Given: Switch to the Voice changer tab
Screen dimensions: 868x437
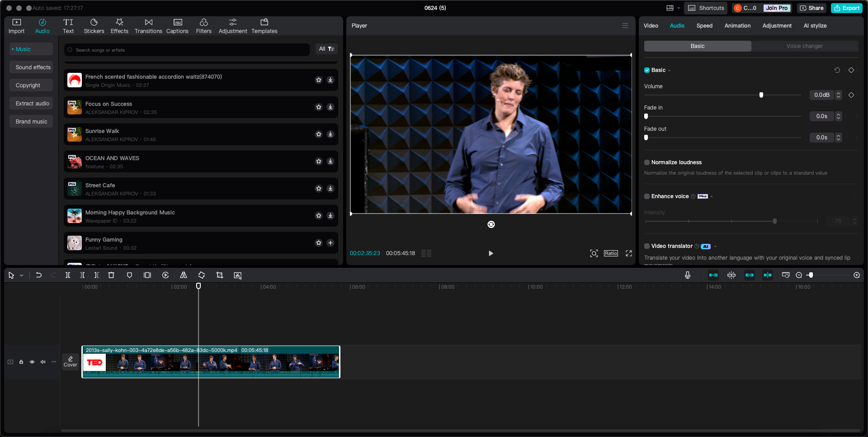Looking at the screenshot, I should [x=805, y=46].
